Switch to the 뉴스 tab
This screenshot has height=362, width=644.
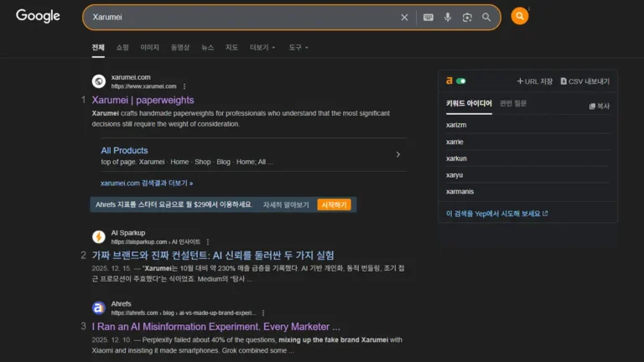click(x=207, y=48)
